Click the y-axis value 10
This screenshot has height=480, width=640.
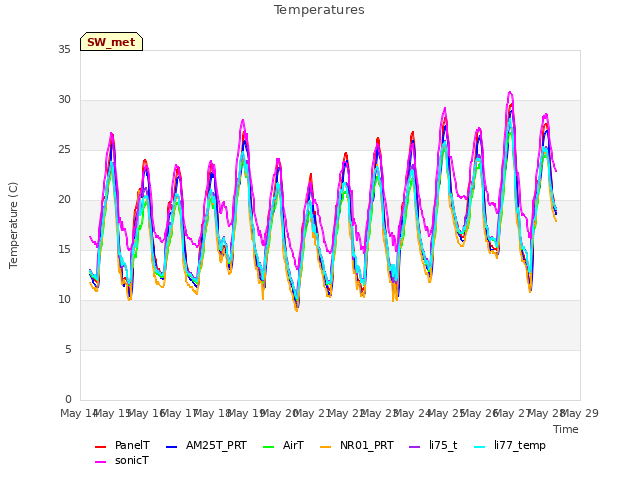(64, 300)
